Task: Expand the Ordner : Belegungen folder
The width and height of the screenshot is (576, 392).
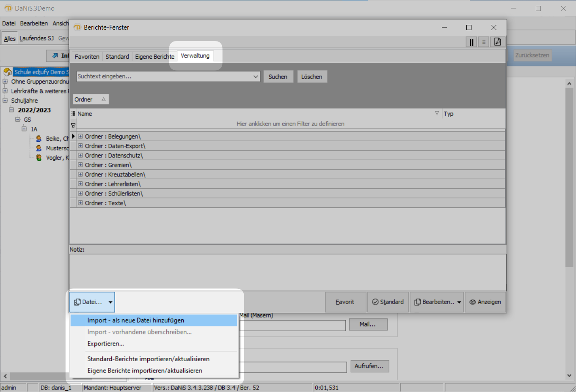Action: (x=80, y=136)
